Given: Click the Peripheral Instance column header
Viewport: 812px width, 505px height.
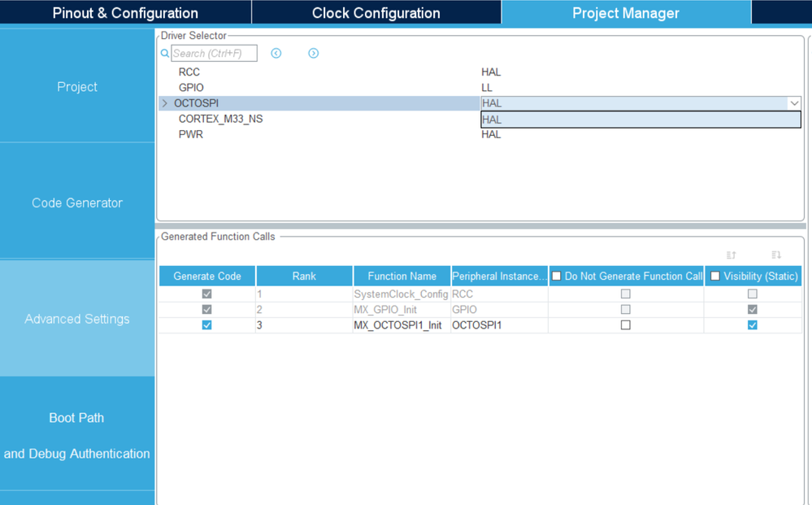Looking at the screenshot, I should [499, 276].
